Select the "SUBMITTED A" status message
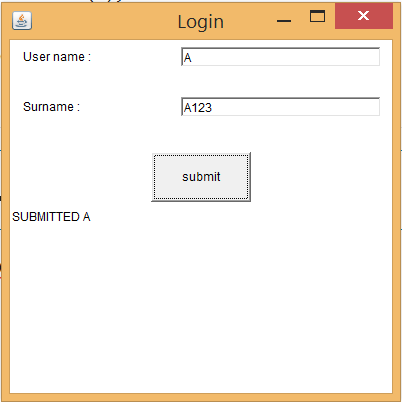402x402 pixels. [51, 217]
